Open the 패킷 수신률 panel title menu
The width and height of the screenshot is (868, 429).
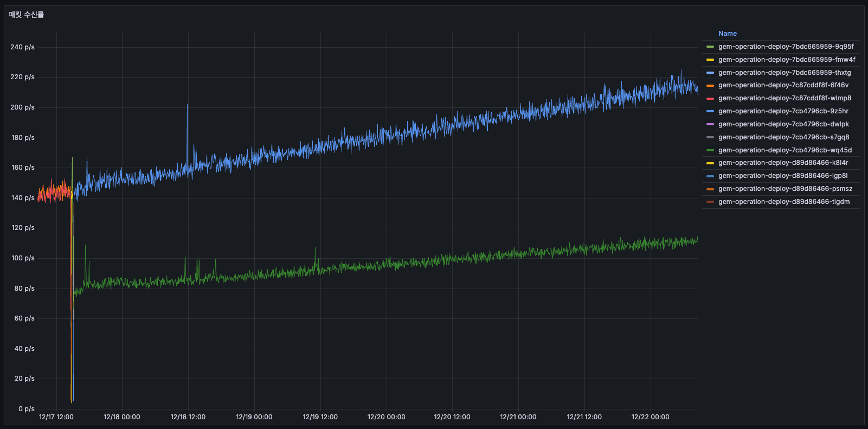point(26,15)
